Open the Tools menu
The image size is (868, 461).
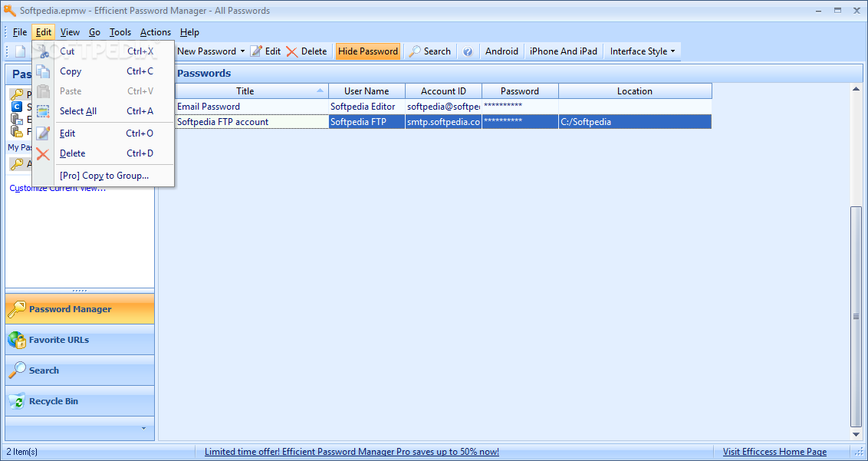(x=120, y=32)
